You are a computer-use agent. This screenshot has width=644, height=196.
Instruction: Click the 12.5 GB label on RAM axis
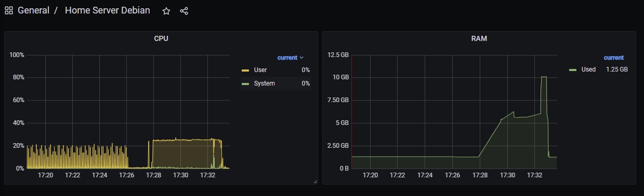[338, 54]
